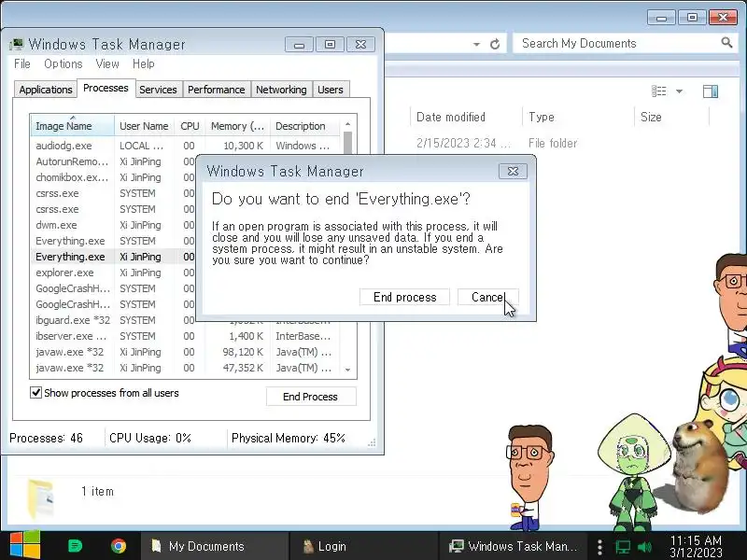This screenshot has height=560, width=747.
Task: Click End Process button in Task Manager
Action: point(311,397)
